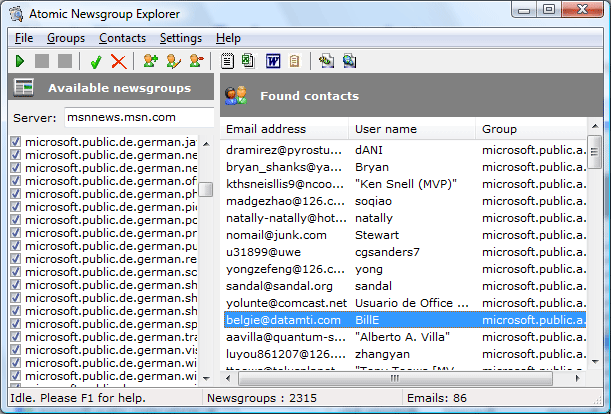The height and width of the screenshot is (414, 611).
Task: Click contacts horizontal scroll-right arrow
Action: click(x=577, y=378)
